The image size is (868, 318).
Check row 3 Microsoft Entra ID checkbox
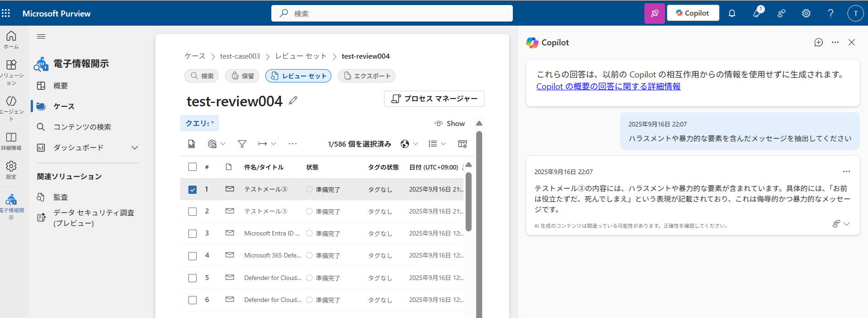(x=192, y=234)
